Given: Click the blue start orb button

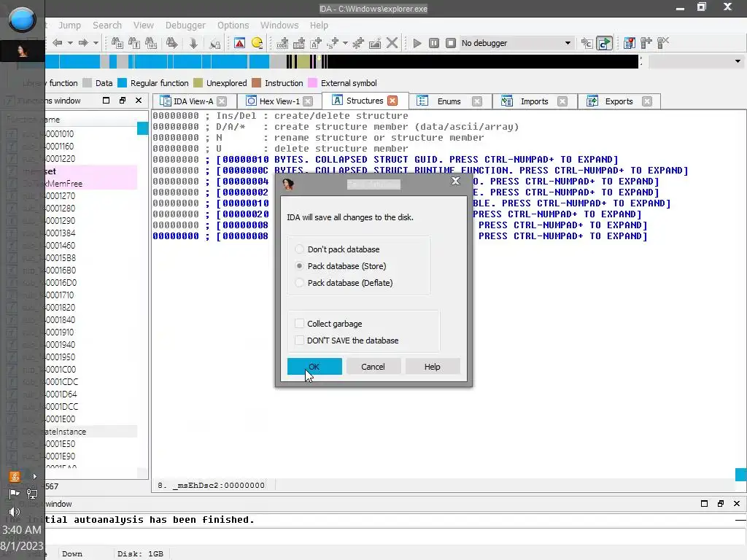Looking at the screenshot, I should tap(22, 20).
